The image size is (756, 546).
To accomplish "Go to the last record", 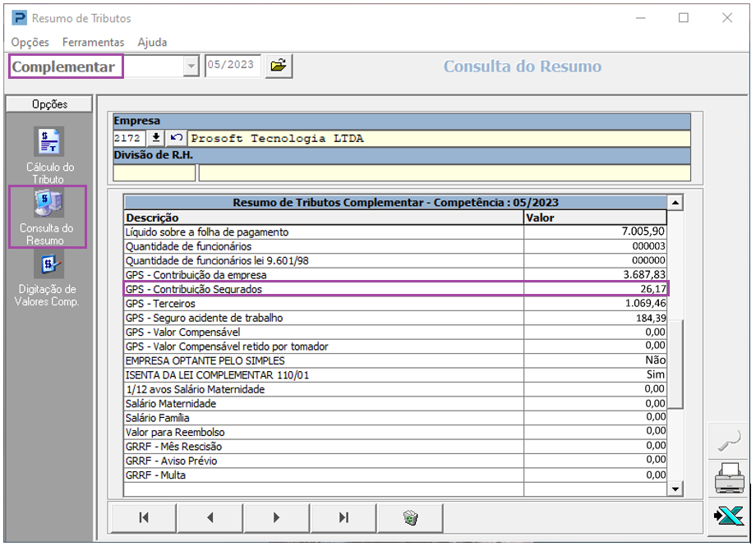I will pyautogui.click(x=343, y=517).
